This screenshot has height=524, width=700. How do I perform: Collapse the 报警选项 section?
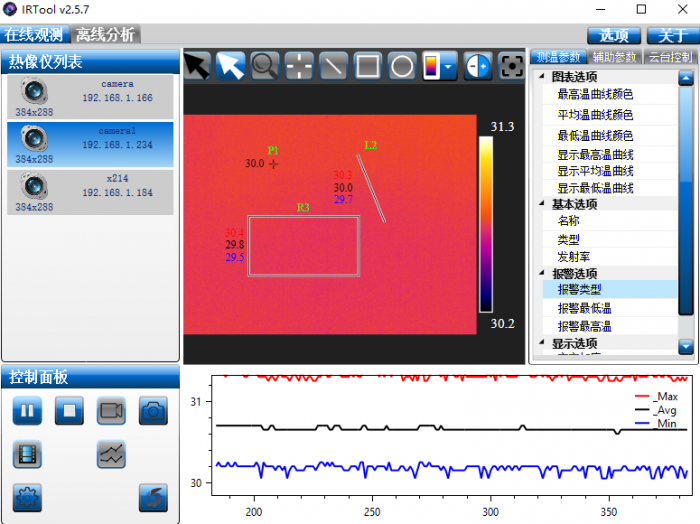tap(543, 273)
